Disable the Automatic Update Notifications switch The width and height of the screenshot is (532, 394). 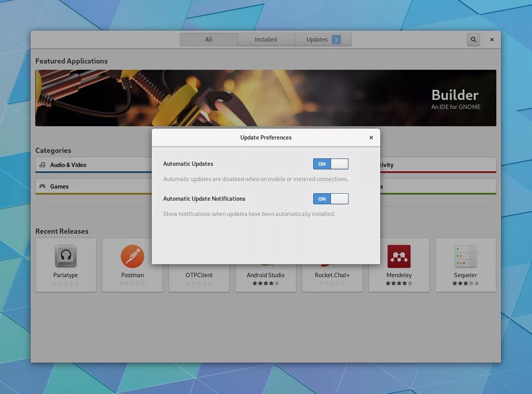pyautogui.click(x=330, y=199)
